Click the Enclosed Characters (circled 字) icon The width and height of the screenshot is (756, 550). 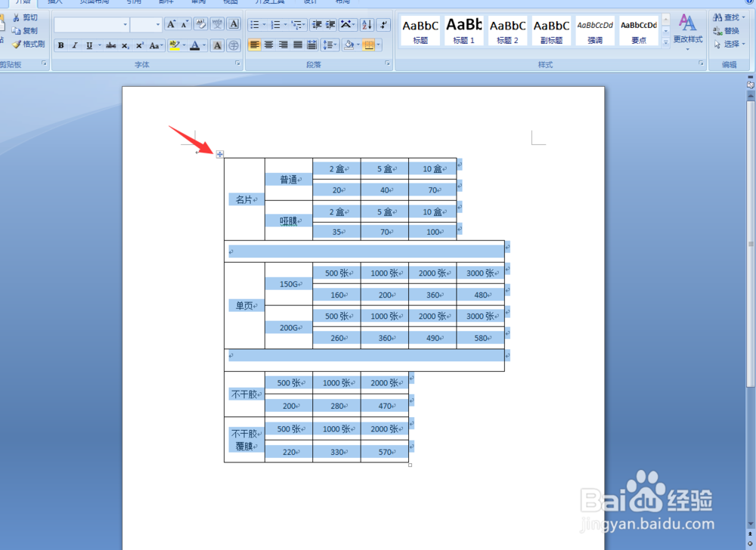[x=234, y=46]
